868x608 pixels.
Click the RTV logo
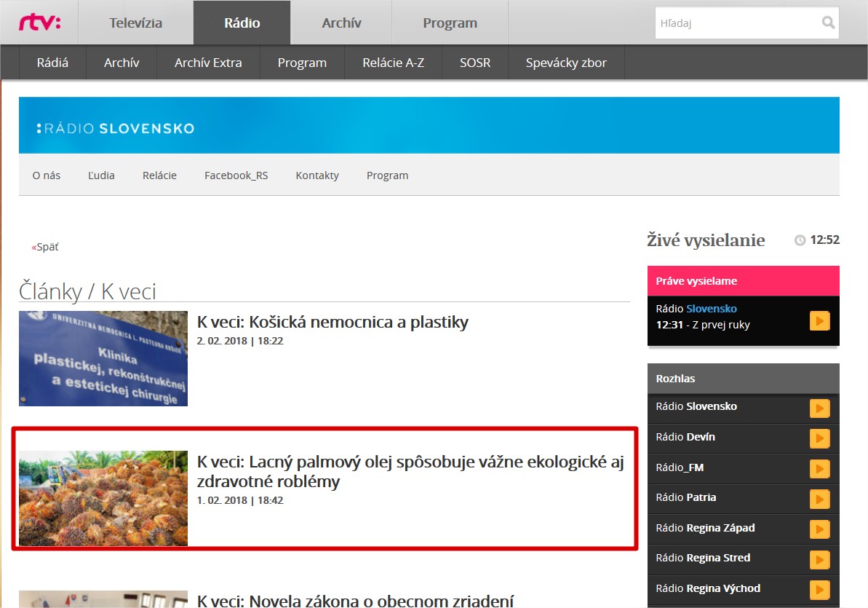(40, 23)
